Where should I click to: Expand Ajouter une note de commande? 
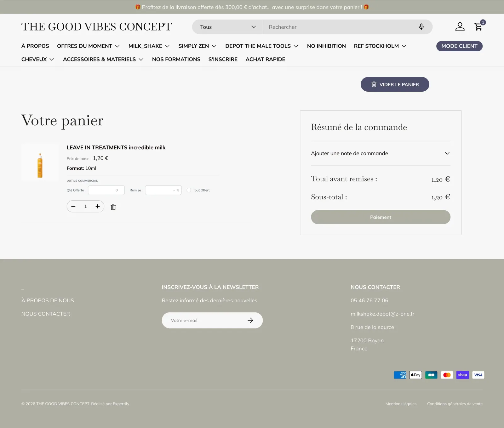pyautogui.click(x=381, y=153)
